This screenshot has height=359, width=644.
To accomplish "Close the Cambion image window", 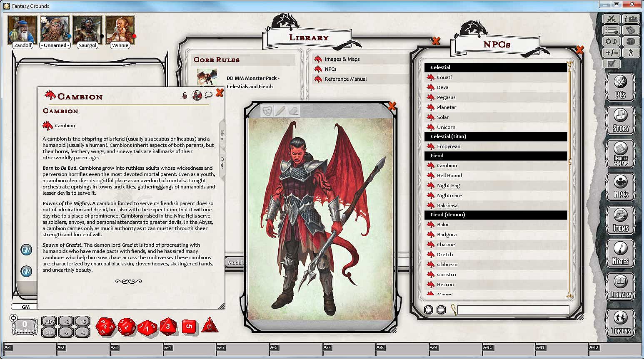I will [392, 106].
